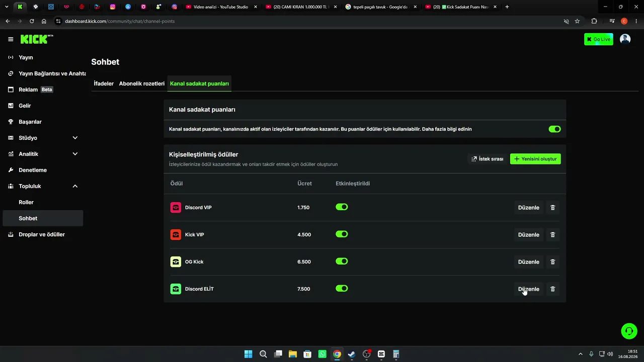644x362 pixels.
Task: Edit the Kick VIP reward
Action: point(529,235)
